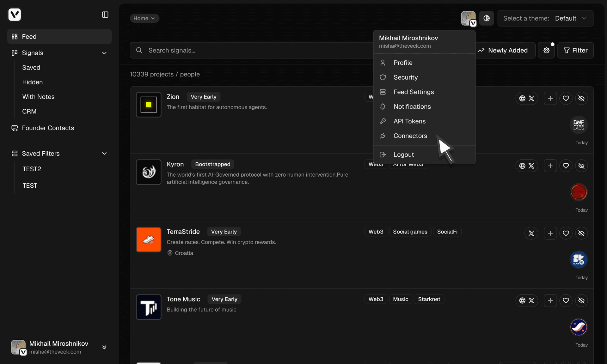607x364 pixels.
Task: Open Kyron's X profile icon
Action: pos(531,166)
